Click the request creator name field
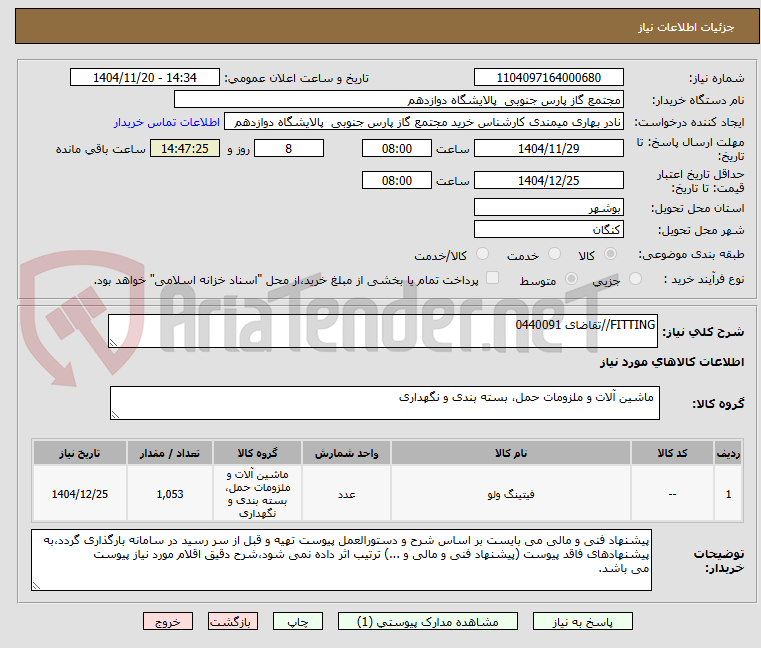This screenshot has height=648, width=761. 424,122
